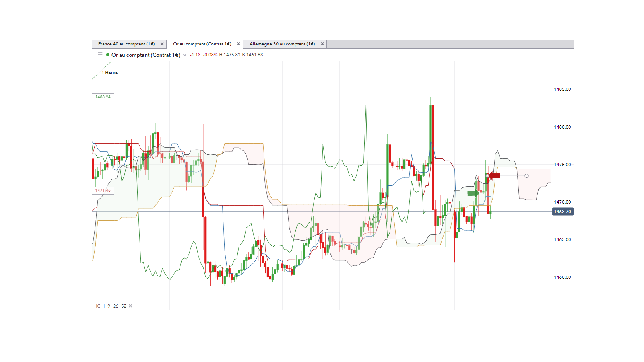
Task: Click the H 1475.83 high value
Action: pyautogui.click(x=230, y=55)
